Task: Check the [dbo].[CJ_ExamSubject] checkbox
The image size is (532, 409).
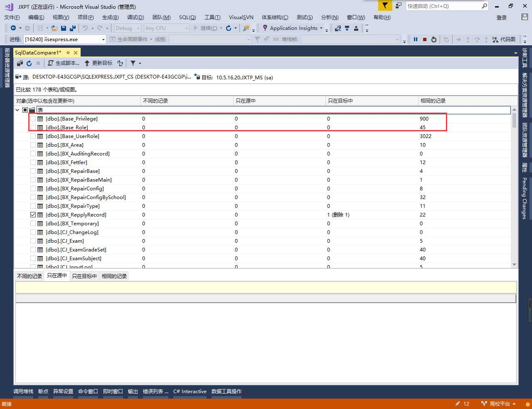Action: (x=33, y=259)
